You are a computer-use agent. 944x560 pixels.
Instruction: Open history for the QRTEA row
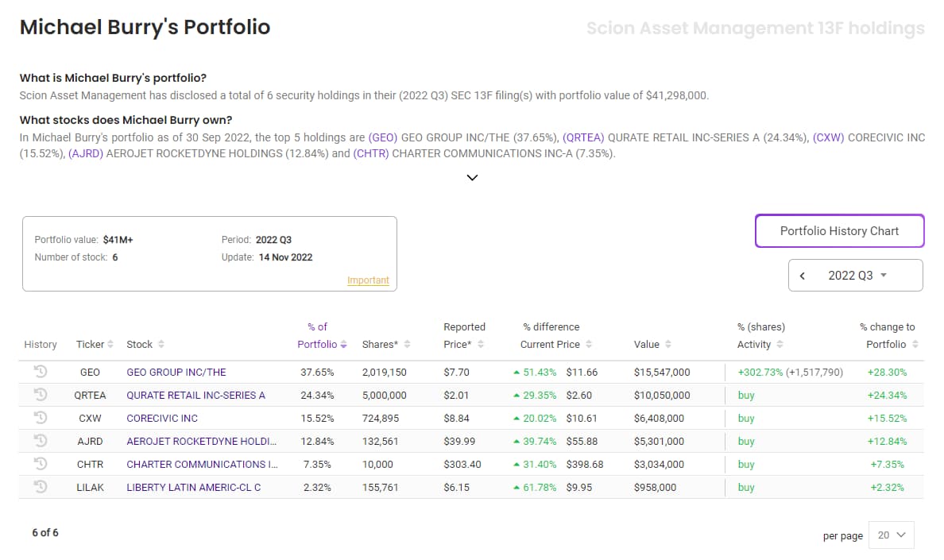coord(41,394)
